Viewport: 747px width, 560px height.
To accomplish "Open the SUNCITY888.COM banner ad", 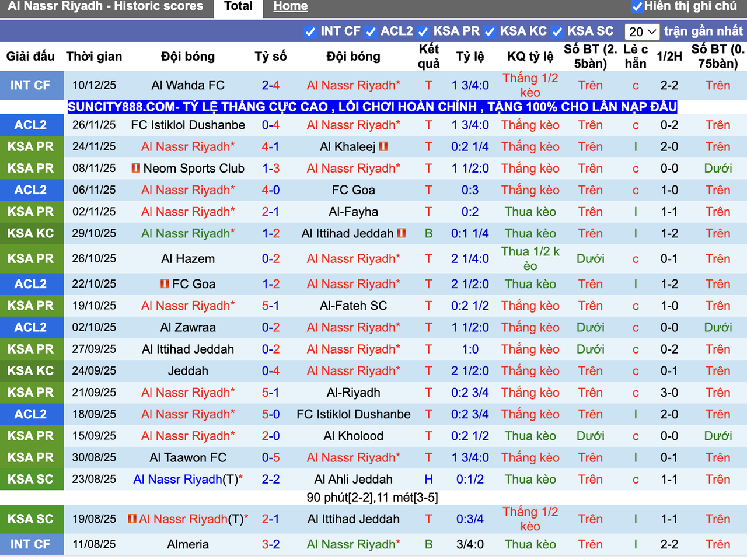I will click(372, 107).
